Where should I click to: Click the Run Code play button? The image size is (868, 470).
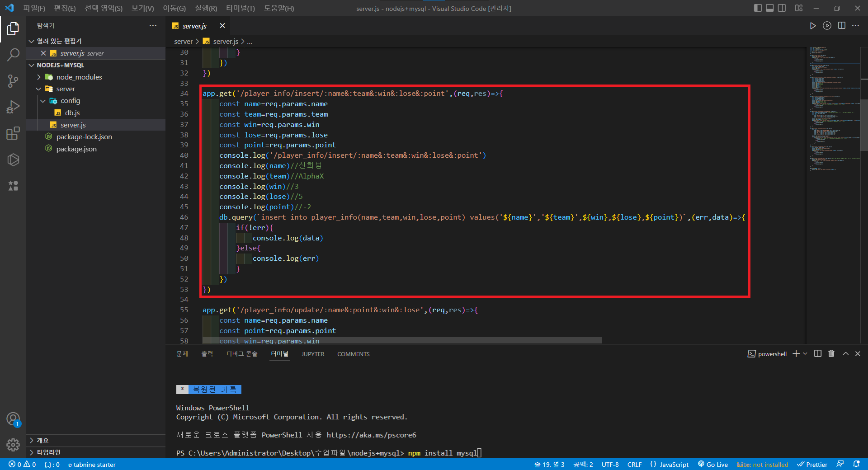[812, 26]
